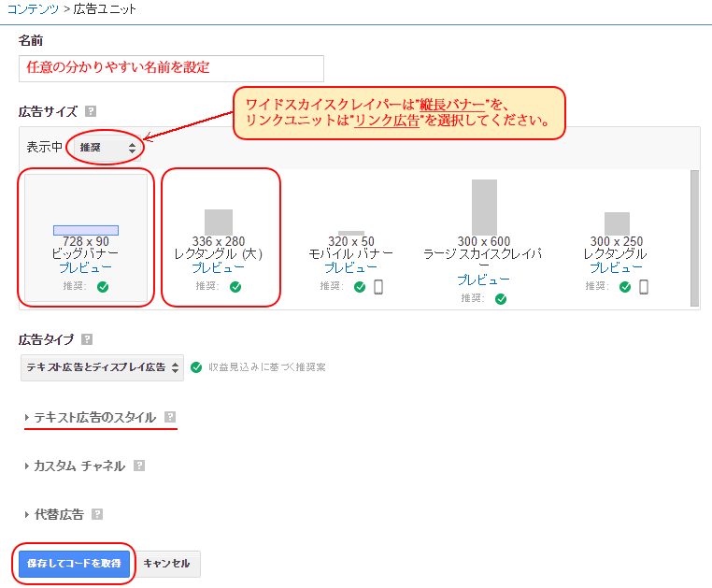Expand the テキスト広告のスタイル section

pos(93,418)
